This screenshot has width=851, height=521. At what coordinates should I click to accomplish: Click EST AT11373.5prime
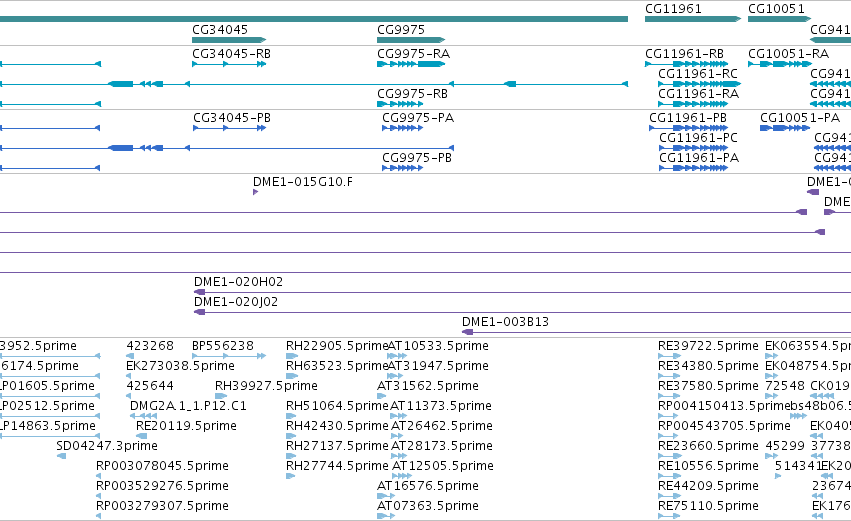coord(441,406)
